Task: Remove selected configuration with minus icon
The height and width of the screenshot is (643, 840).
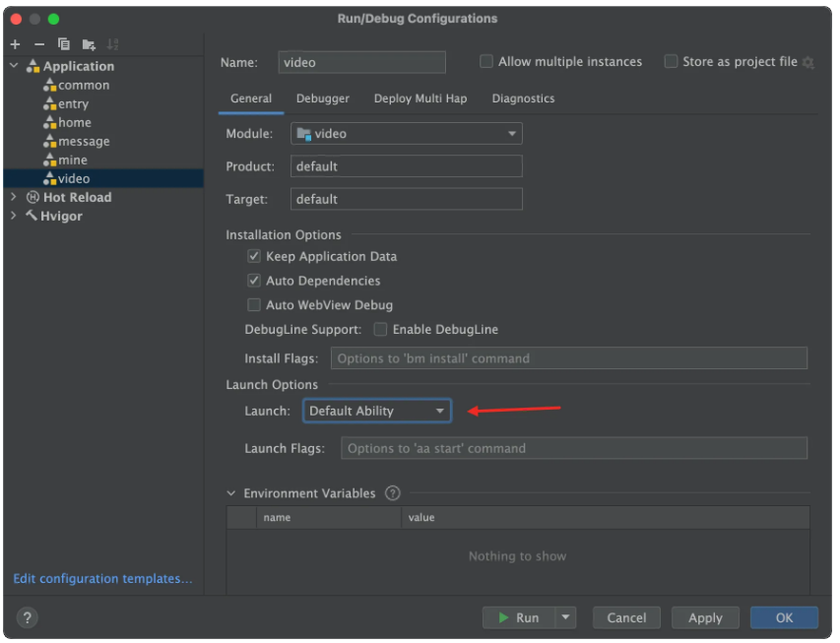Action: (39, 44)
